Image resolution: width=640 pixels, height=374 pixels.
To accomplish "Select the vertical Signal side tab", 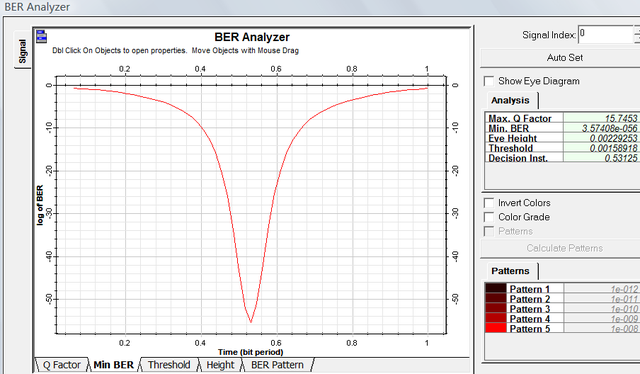I will (x=22, y=51).
